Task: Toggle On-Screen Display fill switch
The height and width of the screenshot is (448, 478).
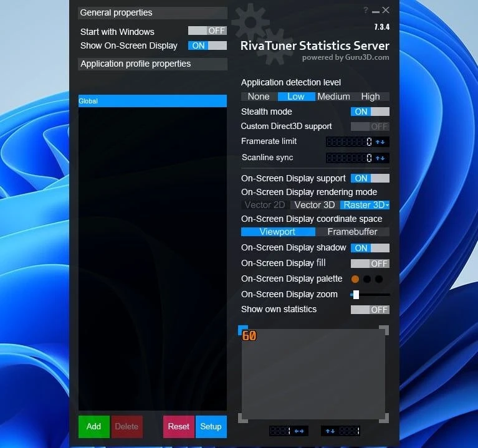Action: tap(370, 264)
